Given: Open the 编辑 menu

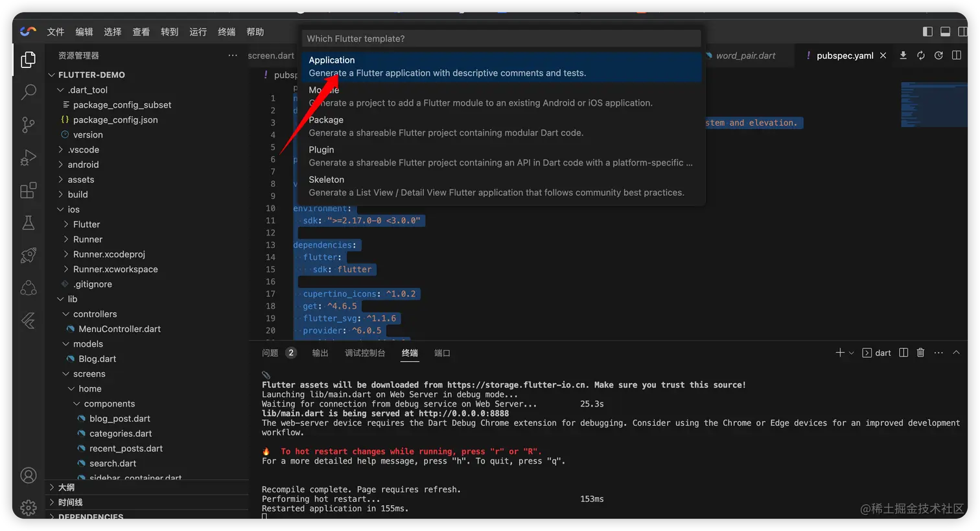Looking at the screenshot, I should coord(84,32).
